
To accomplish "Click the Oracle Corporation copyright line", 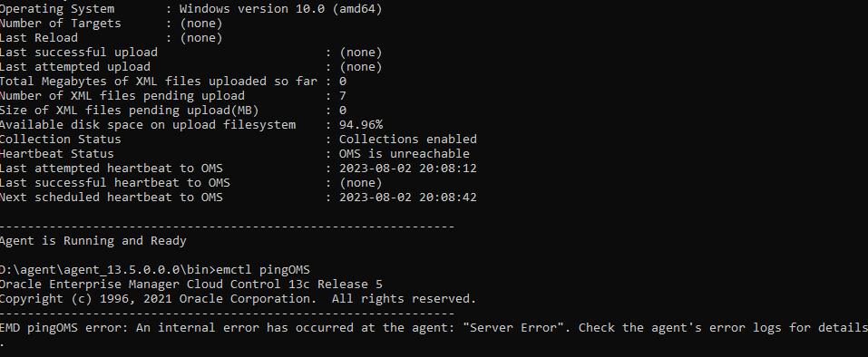I will tap(238, 299).
